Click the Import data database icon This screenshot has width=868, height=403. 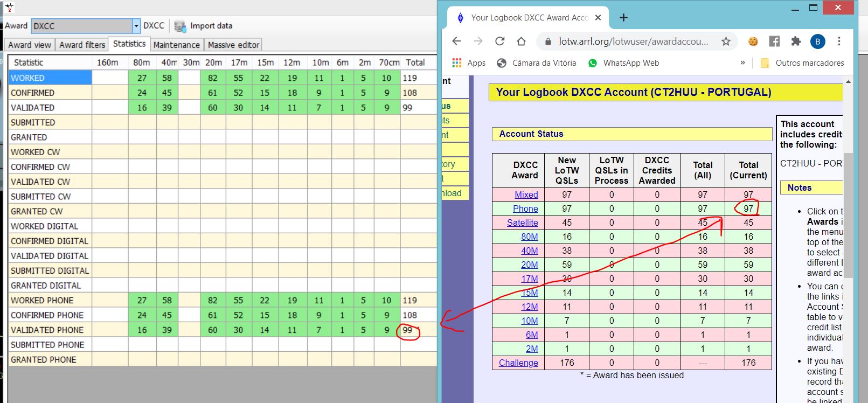[x=180, y=26]
